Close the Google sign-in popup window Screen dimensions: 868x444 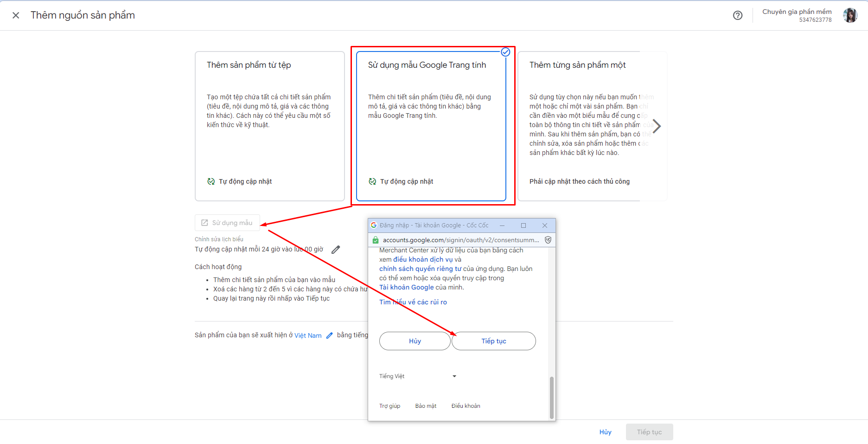point(545,225)
